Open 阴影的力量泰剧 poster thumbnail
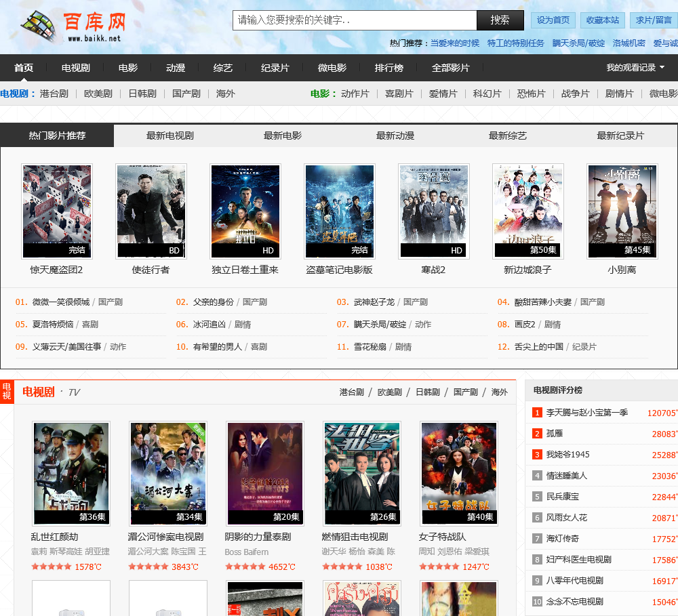The width and height of the screenshot is (678, 616). click(265, 473)
